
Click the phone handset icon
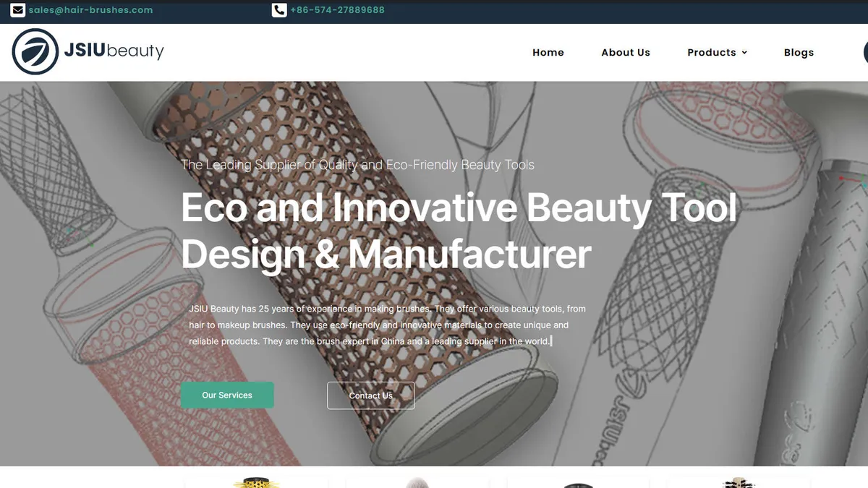click(x=279, y=10)
